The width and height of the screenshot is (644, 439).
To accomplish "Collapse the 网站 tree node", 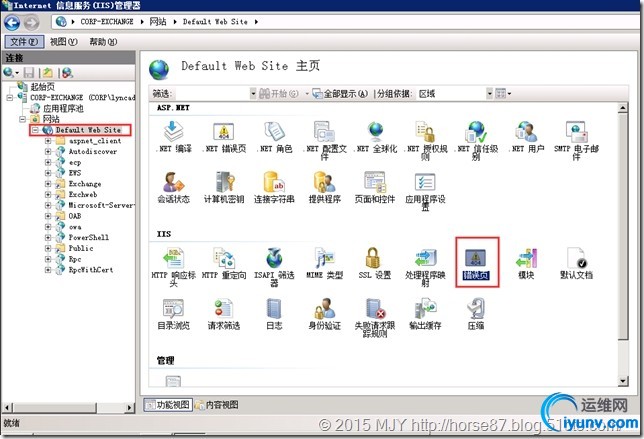I will [23, 119].
